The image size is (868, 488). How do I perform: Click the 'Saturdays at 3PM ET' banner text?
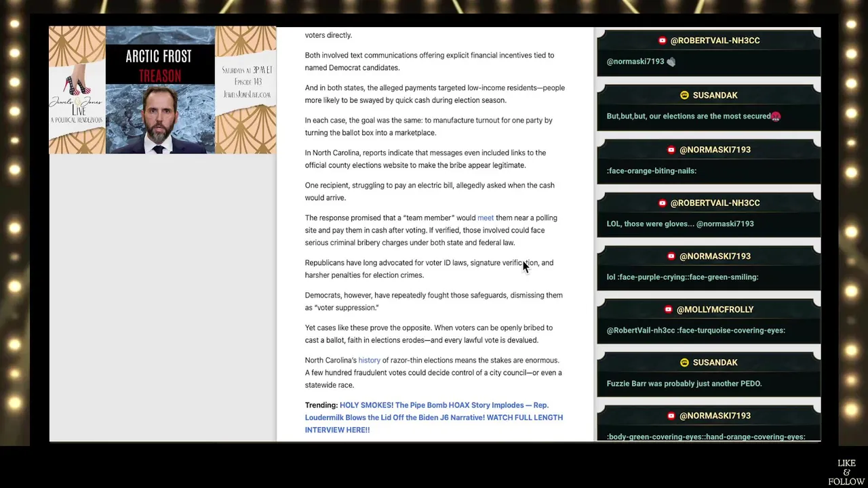[247, 70]
